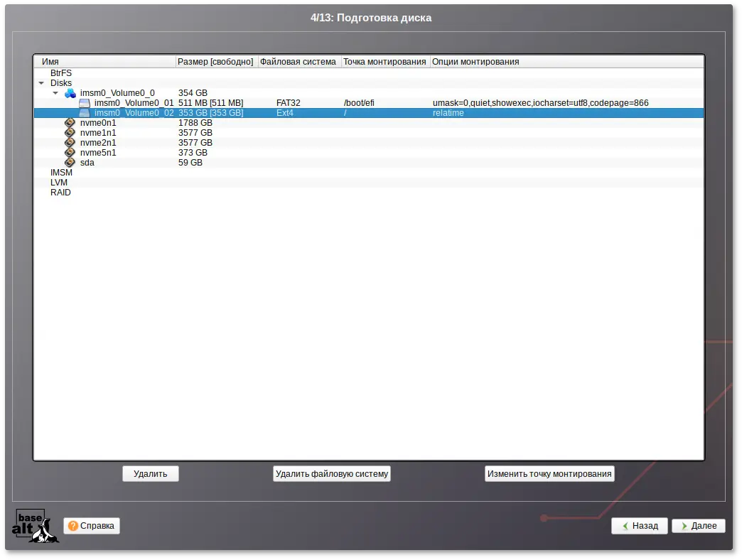Click the Ext4 filesystem cell
This screenshot has height=560, width=742.
tap(285, 113)
